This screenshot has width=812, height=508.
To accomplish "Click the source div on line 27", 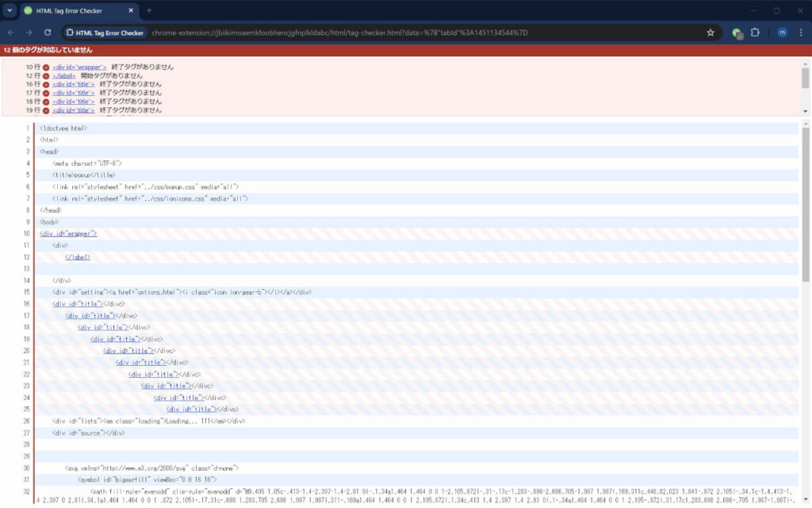I will pyautogui.click(x=89, y=433).
